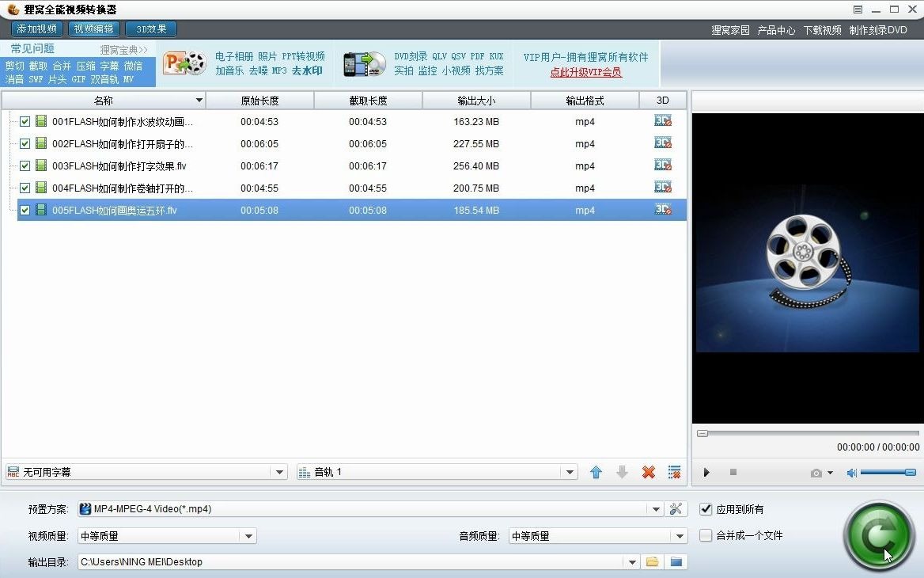Click the clear list icon

pos(674,471)
